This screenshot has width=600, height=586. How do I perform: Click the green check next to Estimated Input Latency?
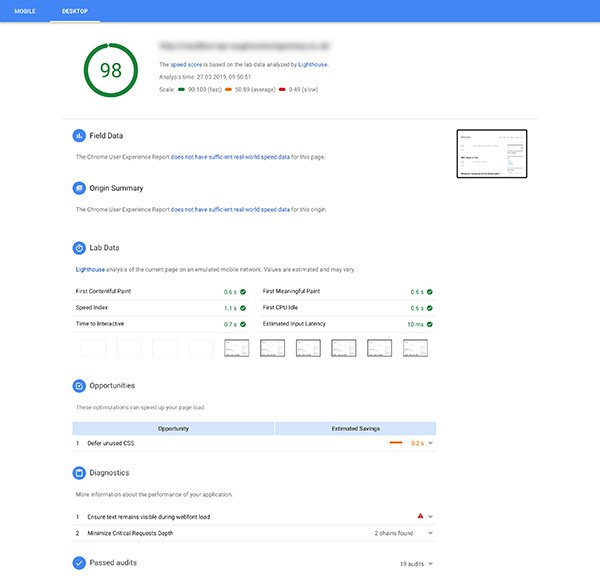tap(430, 324)
